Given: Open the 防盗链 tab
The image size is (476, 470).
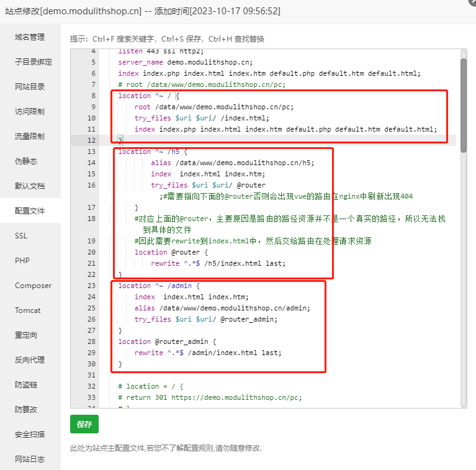Looking at the screenshot, I should tap(26, 385).
